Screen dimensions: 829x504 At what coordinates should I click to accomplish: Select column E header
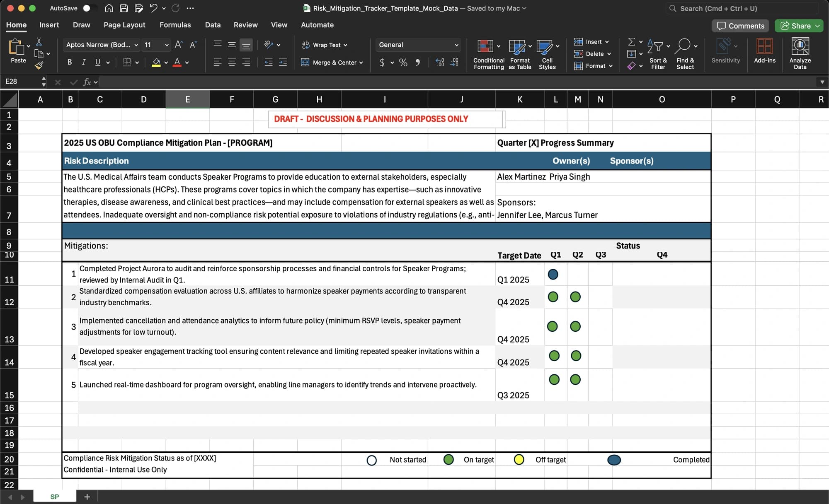pos(187,99)
